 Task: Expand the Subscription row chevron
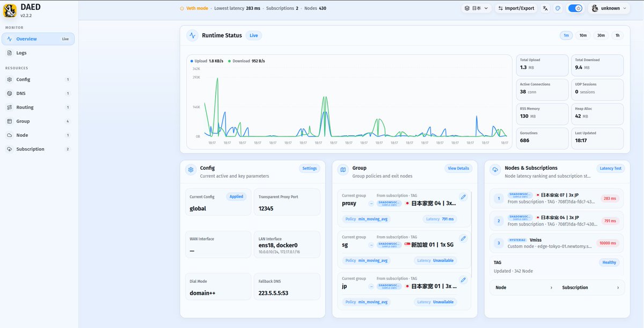click(618, 288)
